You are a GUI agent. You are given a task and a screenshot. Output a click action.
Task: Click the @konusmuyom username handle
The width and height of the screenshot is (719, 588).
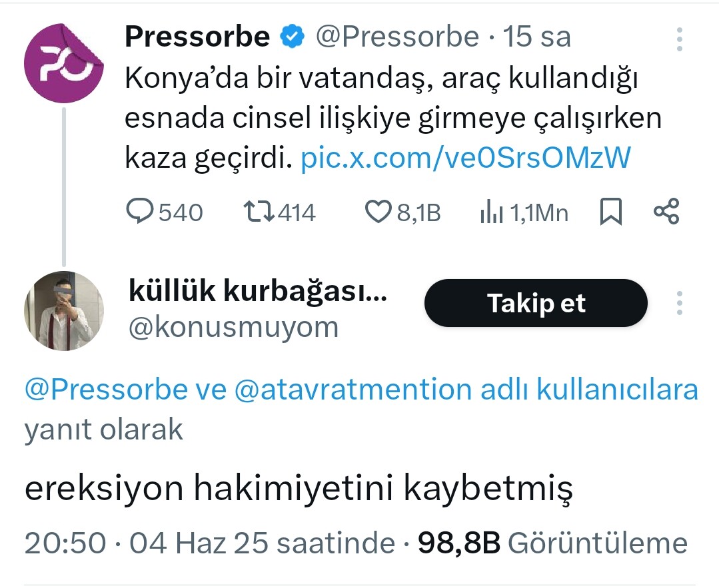tap(233, 327)
